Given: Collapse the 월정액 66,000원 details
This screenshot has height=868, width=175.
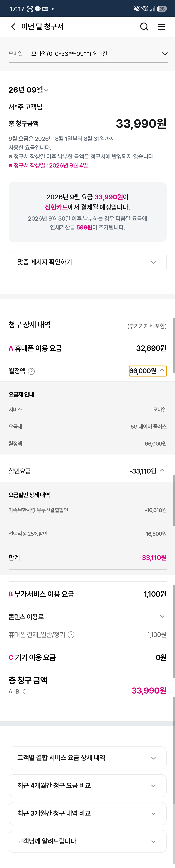Looking at the screenshot, I should pyautogui.click(x=148, y=371).
